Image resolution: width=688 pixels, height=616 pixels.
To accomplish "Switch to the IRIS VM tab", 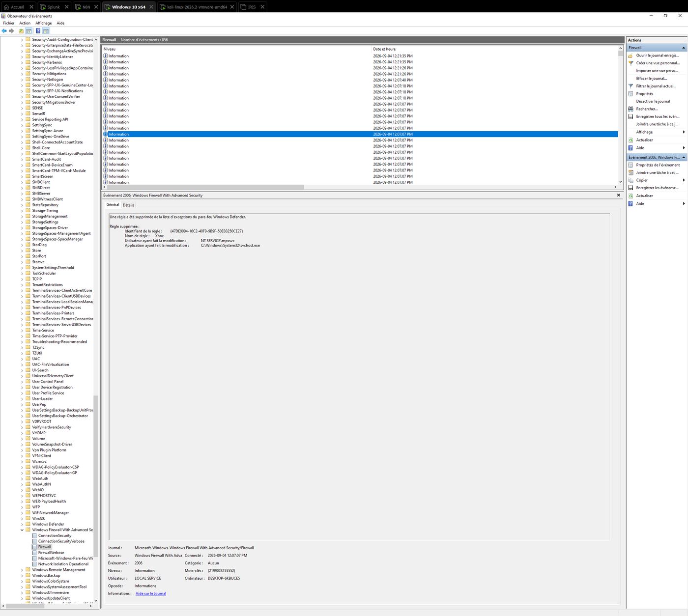I will coord(252,7).
